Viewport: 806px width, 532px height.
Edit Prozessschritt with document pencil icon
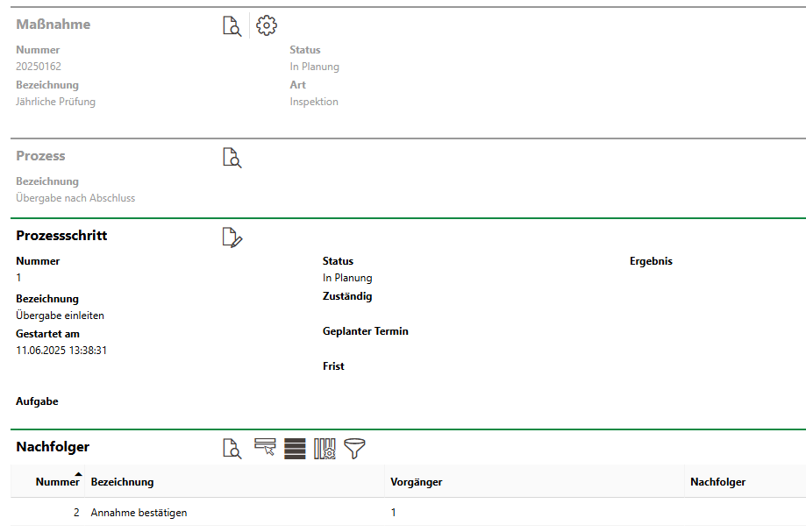[232, 238]
